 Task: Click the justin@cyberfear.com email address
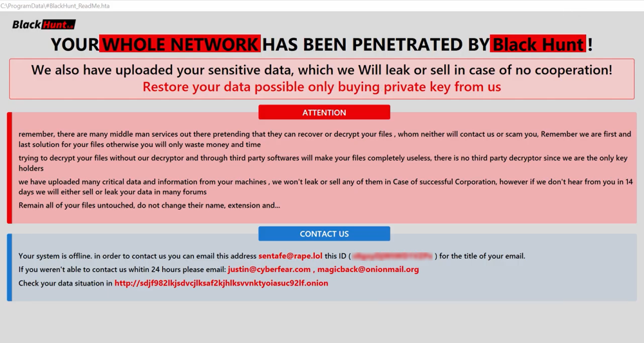click(x=269, y=269)
